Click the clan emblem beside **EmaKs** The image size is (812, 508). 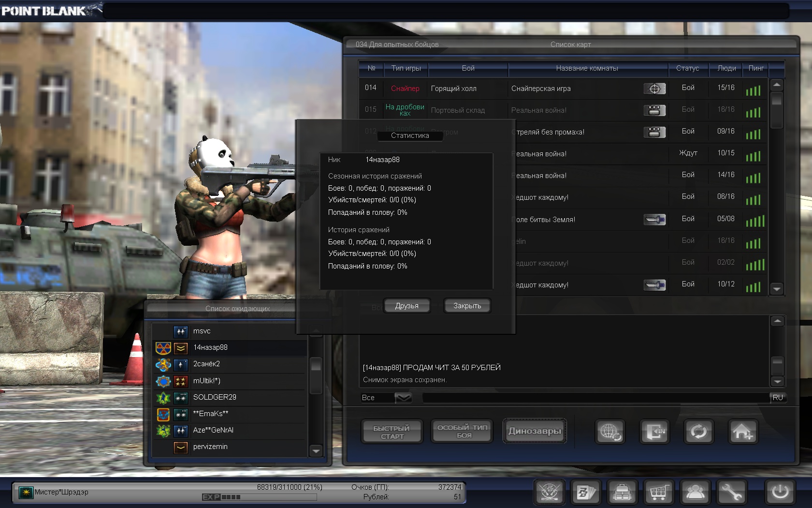[x=163, y=414]
